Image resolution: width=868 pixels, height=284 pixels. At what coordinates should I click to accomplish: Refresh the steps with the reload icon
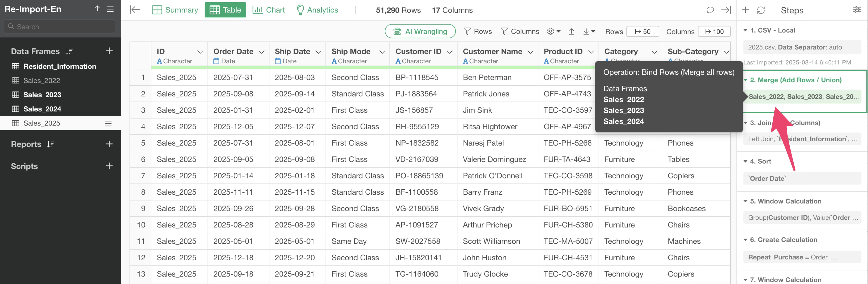point(760,10)
